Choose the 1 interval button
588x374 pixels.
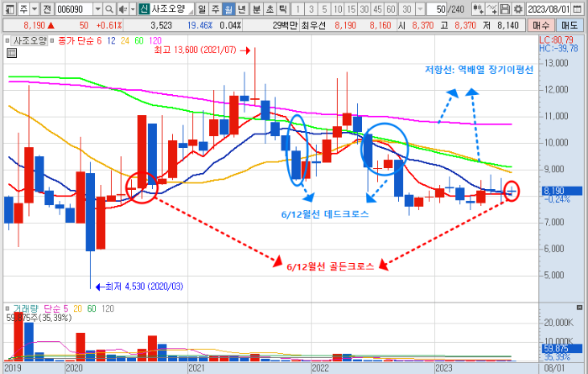(x=297, y=8)
